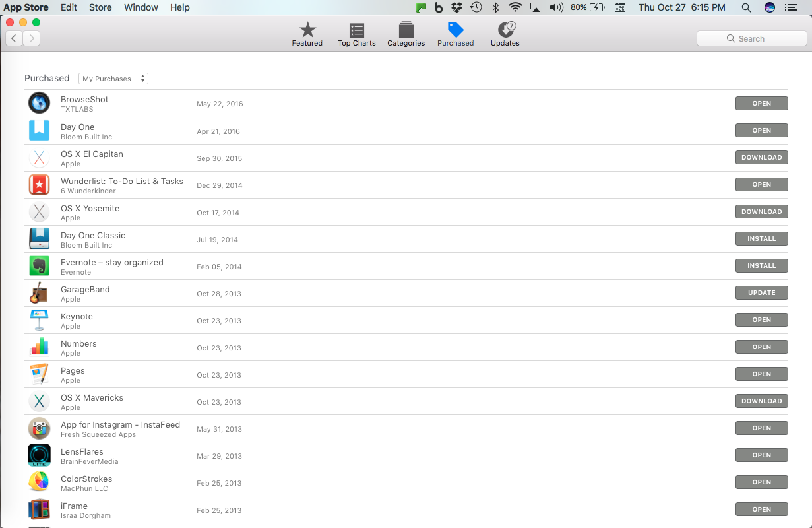
Task: Open LensFlares with its OPEN button
Action: pos(761,455)
